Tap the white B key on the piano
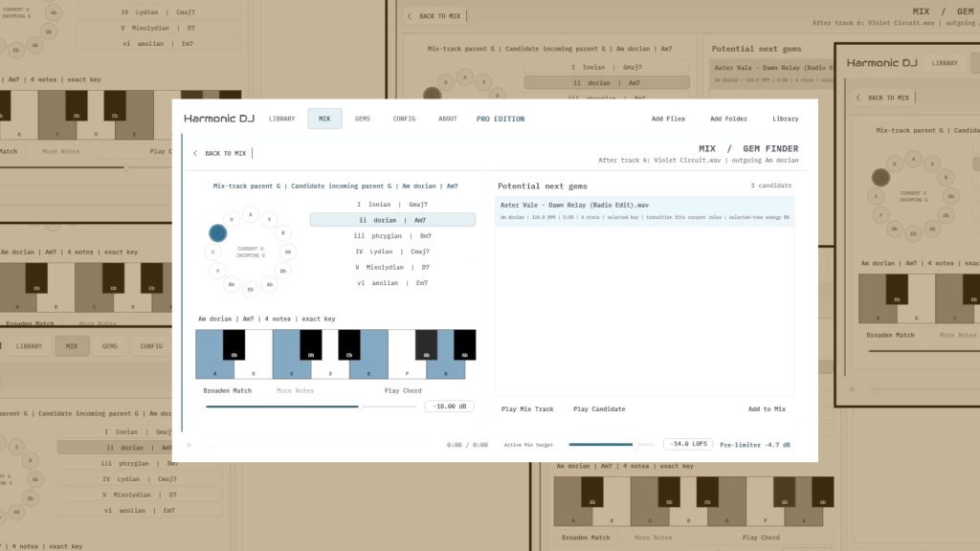The image size is (980, 551). pos(253,354)
